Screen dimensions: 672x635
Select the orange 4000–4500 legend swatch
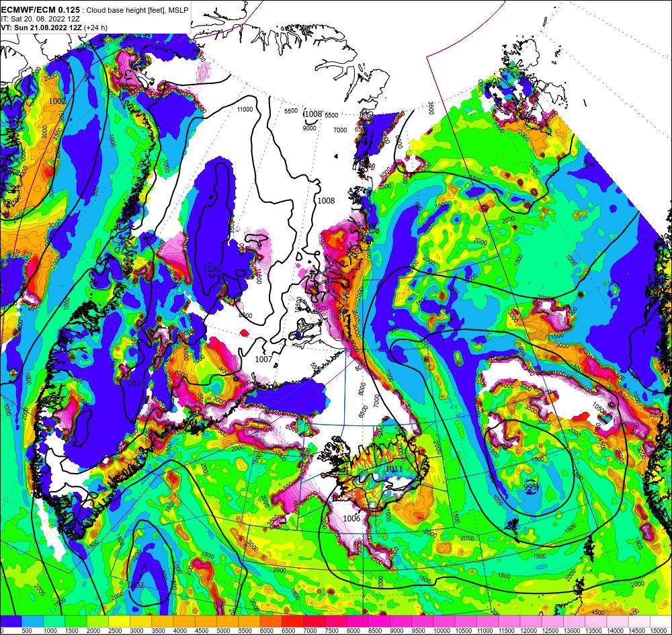tap(184, 622)
